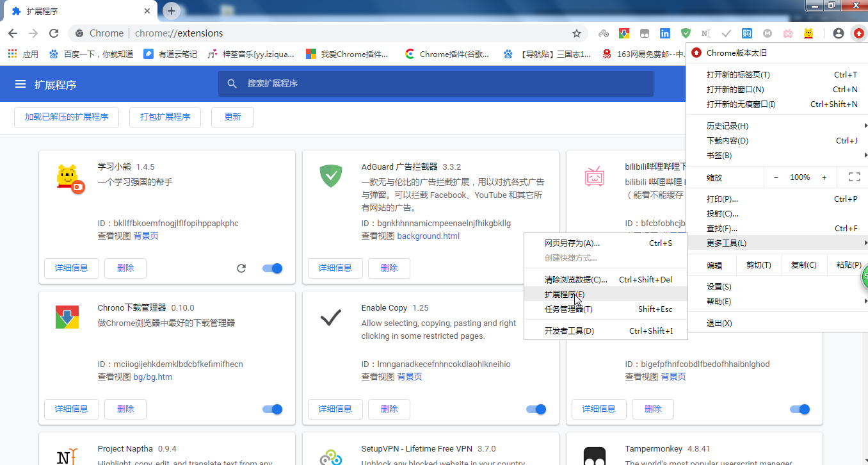Click the yellow bear 学习小熊 toolbar icon
Viewport: 868px width, 465px height.
(x=809, y=33)
